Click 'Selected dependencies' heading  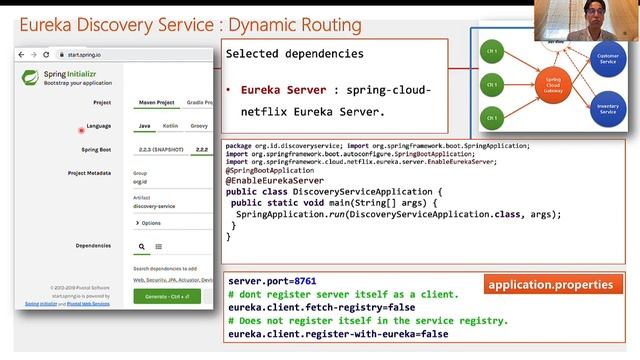(x=294, y=54)
